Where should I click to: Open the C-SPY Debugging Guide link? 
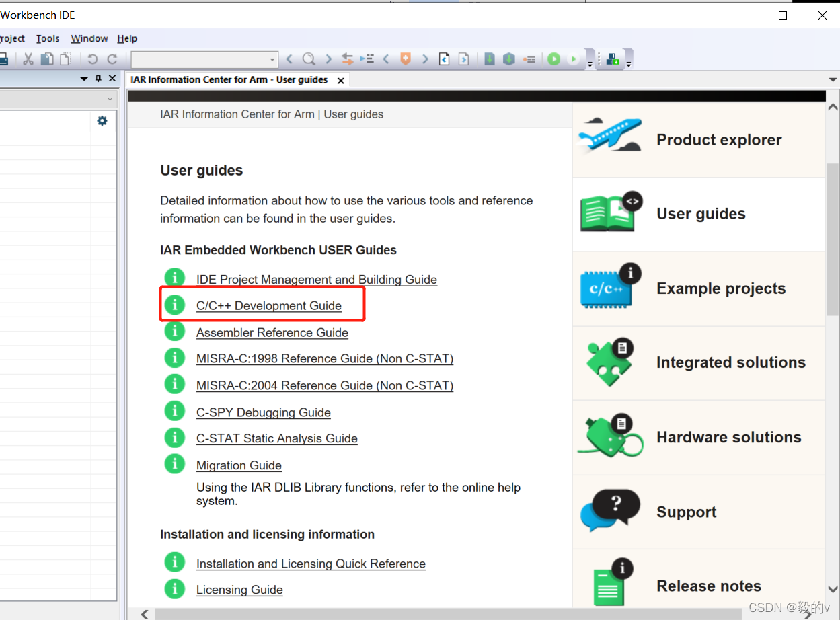click(x=264, y=413)
